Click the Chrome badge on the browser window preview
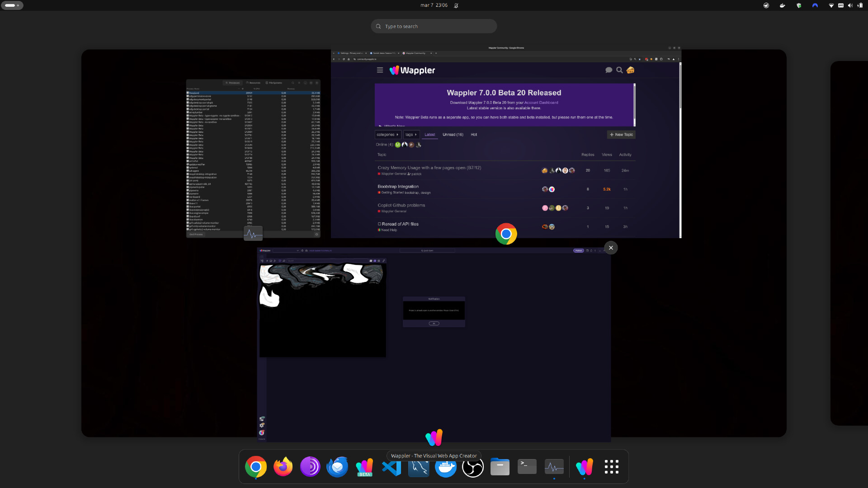This screenshot has width=868, height=488. [x=506, y=234]
